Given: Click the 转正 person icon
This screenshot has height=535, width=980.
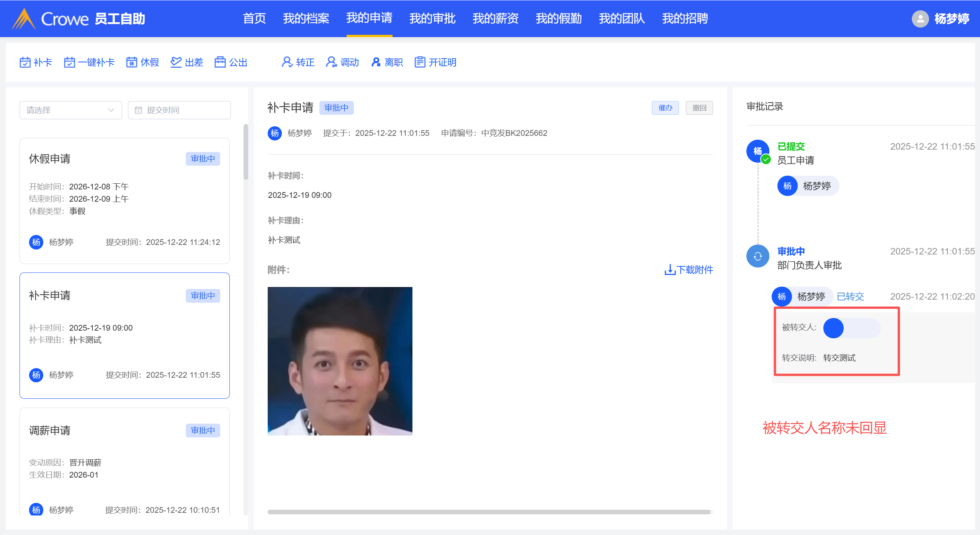Looking at the screenshot, I should 286,62.
